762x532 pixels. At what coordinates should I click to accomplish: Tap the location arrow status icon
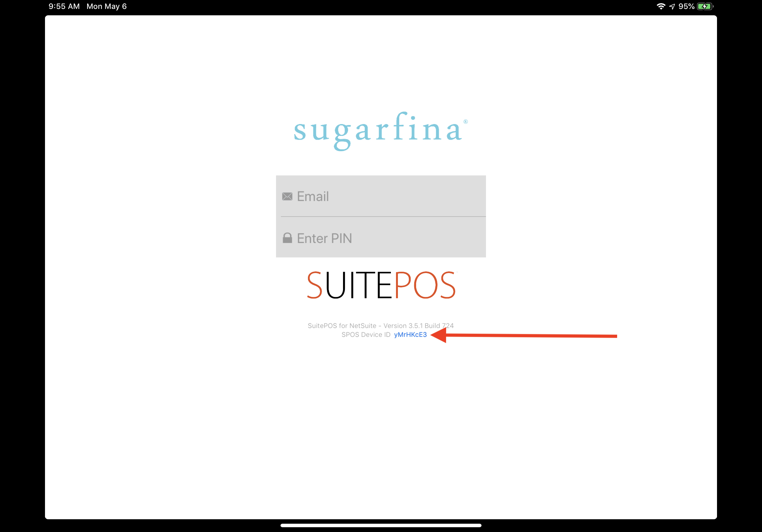coord(672,6)
